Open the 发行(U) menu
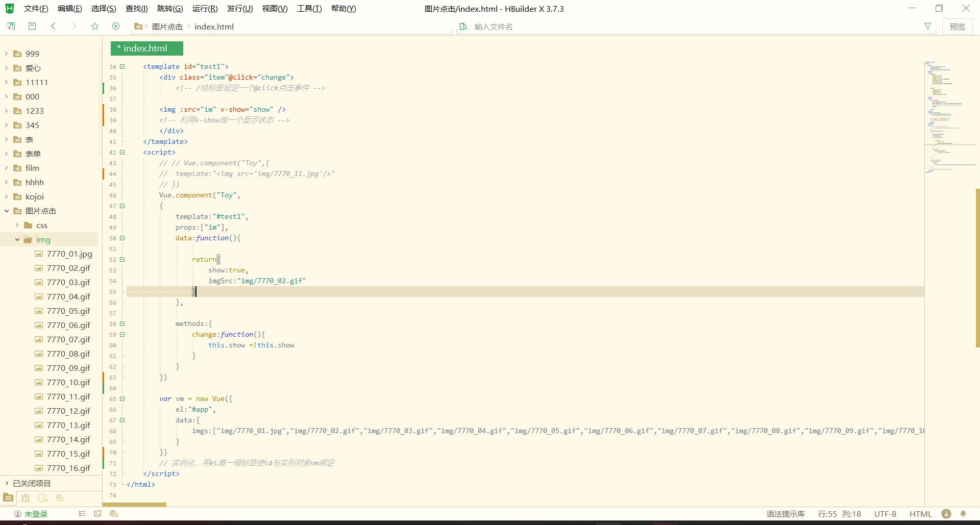The height and width of the screenshot is (525, 980). [240, 9]
